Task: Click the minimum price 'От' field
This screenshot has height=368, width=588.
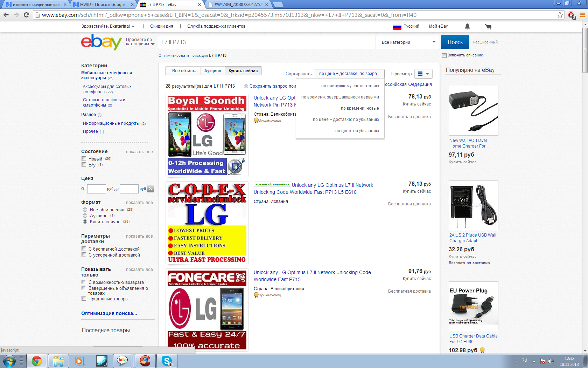Action: coord(96,189)
